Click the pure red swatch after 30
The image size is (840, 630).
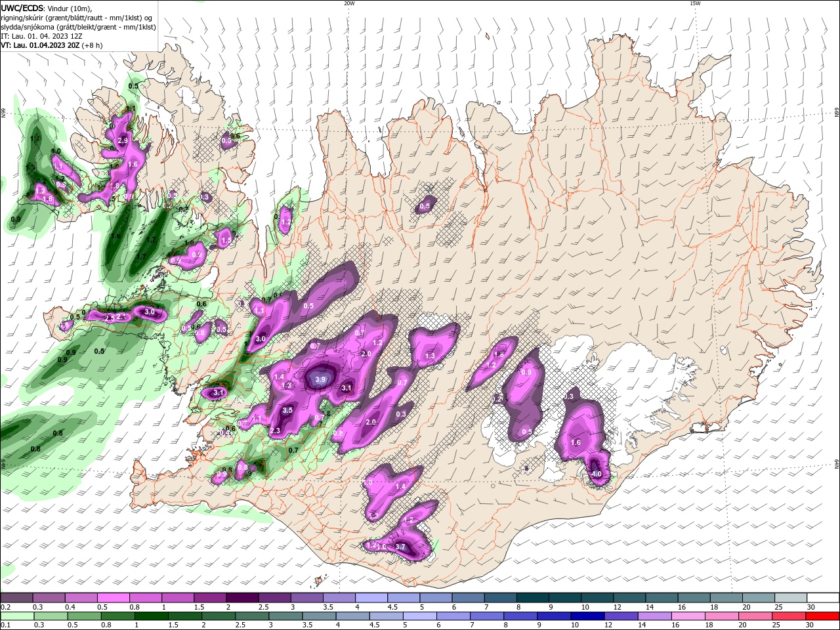[x=823, y=616]
